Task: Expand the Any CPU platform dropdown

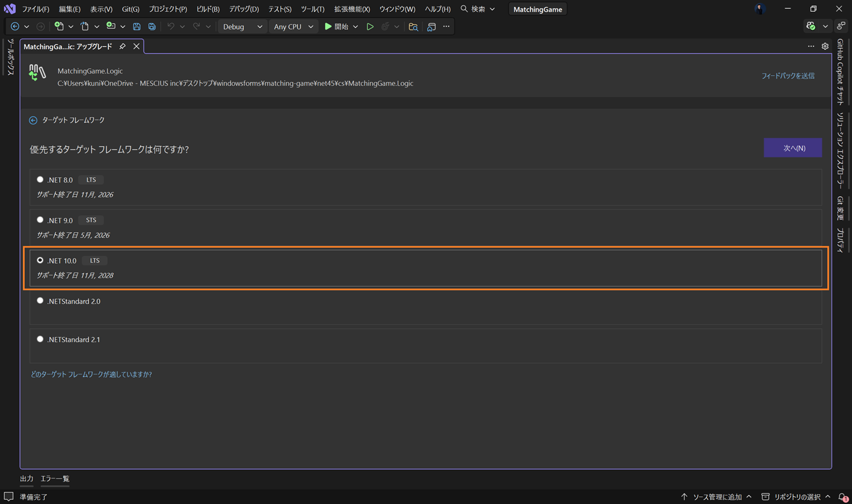Action: 293,27
